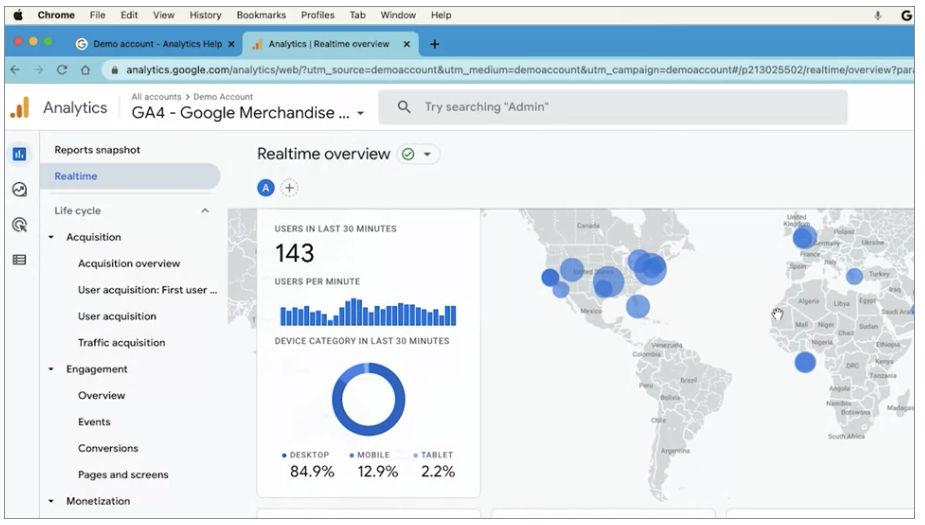Open the Configure table icon in left rail
Image resolution: width=925 pixels, height=525 pixels.
tap(19, 260)
